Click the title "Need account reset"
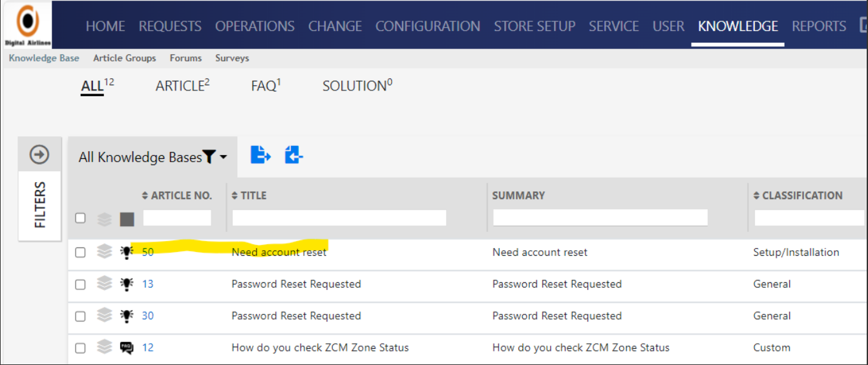The height and width of the screenshot is (365, 868). click(x=279, y=252)
